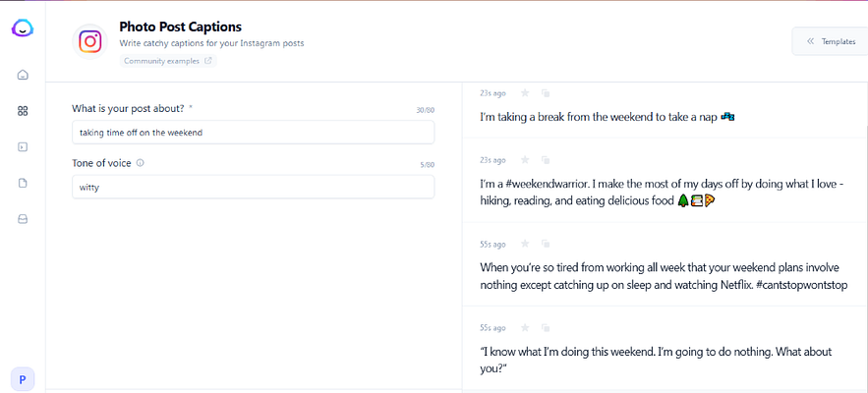
Task: Click the Instagram template icon
Action: coord(90,40)
